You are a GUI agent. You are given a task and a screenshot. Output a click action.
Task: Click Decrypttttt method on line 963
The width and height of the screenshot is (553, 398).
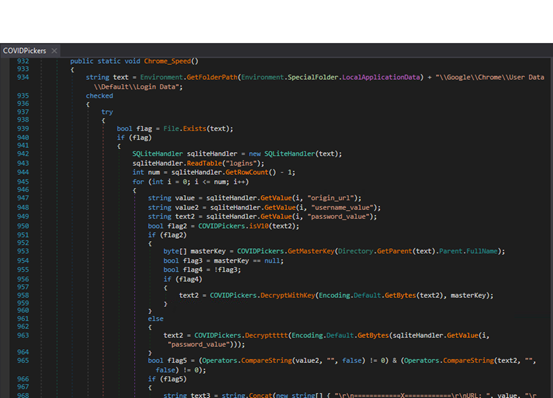click(266, 335)
